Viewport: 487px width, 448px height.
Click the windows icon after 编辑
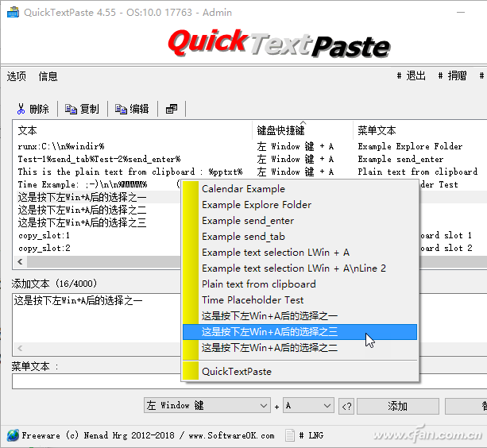tap(172, 109)
